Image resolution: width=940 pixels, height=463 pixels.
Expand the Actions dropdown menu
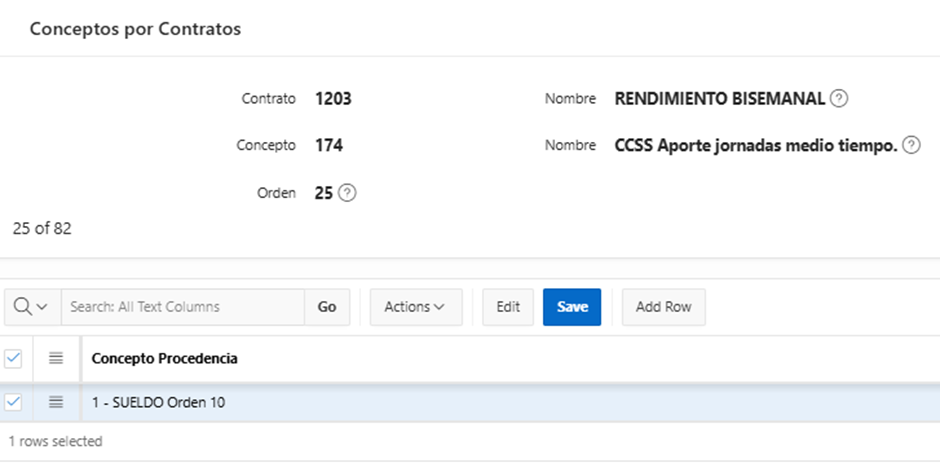point(415,307)
